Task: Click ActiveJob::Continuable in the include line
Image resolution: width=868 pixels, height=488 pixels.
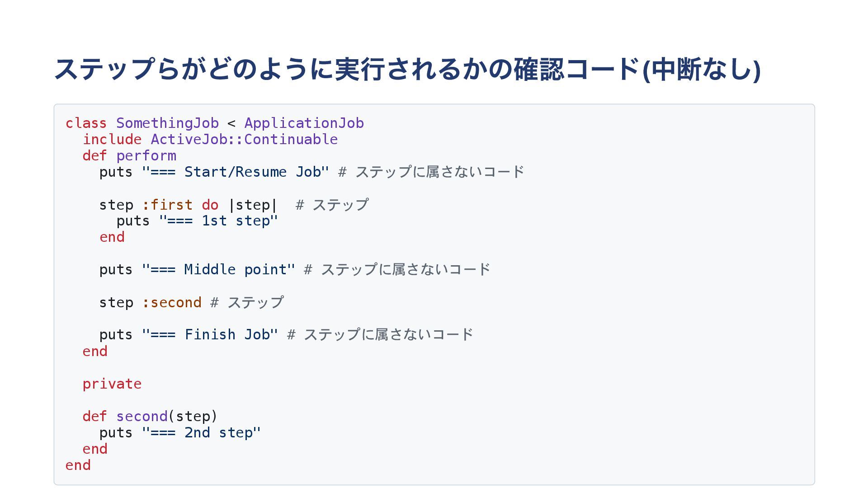Action: point(244,139)
